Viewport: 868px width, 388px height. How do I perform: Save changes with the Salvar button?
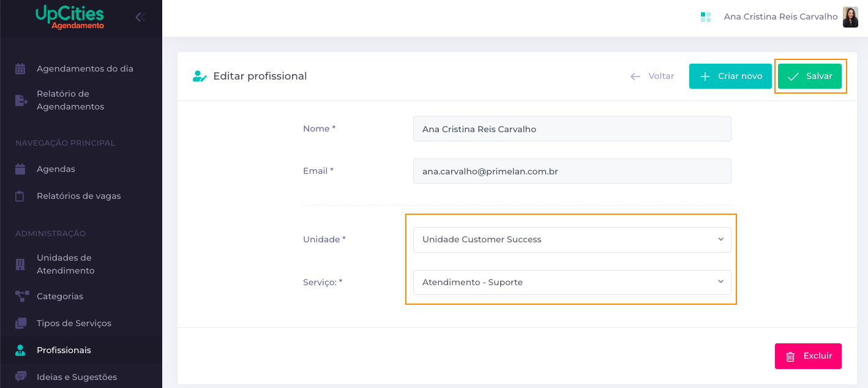pyautogui.click(x=810, y=76)
